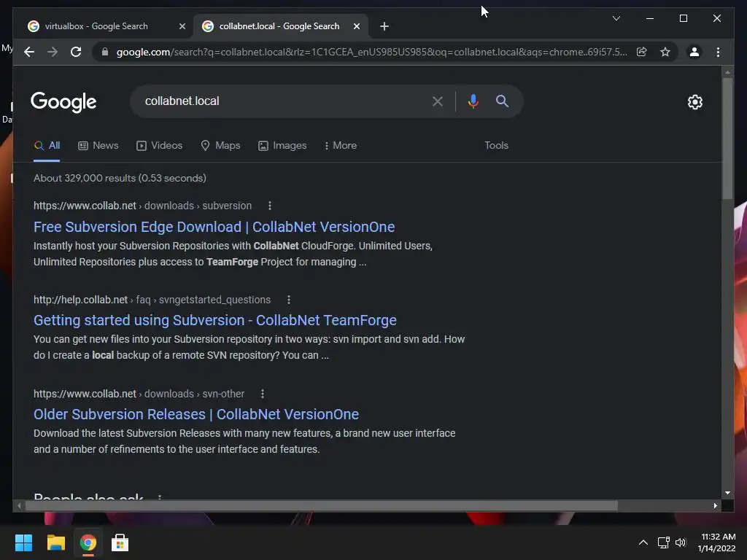Image resolution: width=747 pixels, height=560 pixels.
Task: Open the Windows Start menu
Action: click(x=23, y=542)
